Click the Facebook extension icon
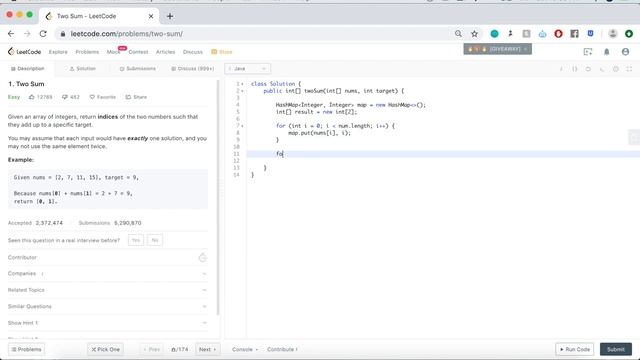This screenshot has width=640, height=360. coord(574,34)
